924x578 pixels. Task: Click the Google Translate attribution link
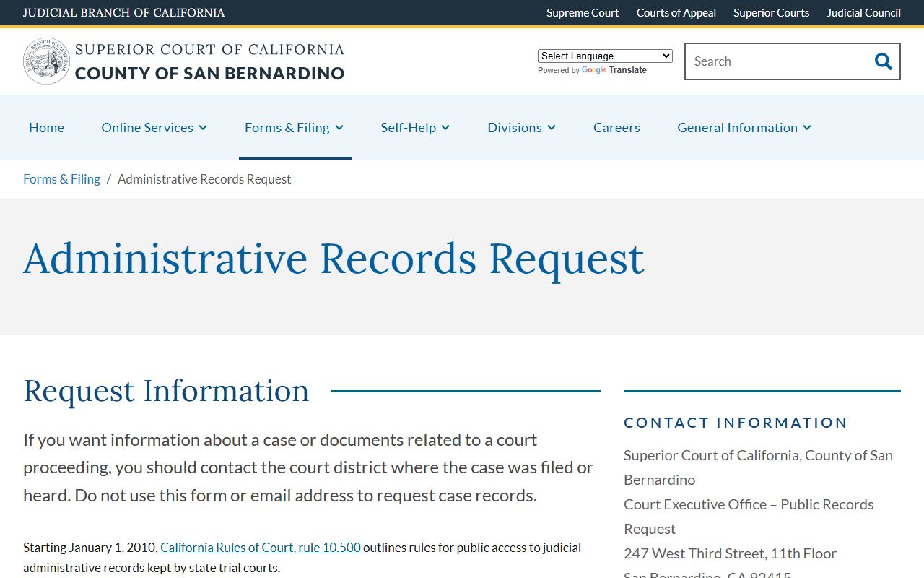point(614,70)
